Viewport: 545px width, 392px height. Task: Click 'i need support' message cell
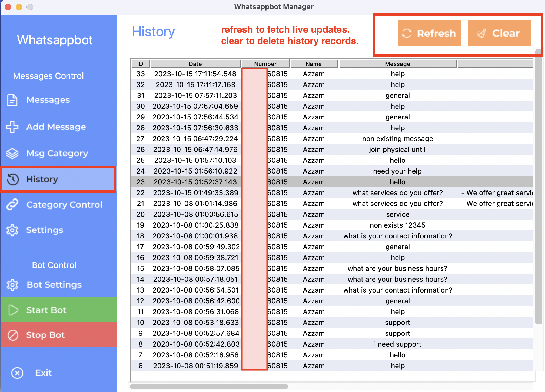point(398,344)
